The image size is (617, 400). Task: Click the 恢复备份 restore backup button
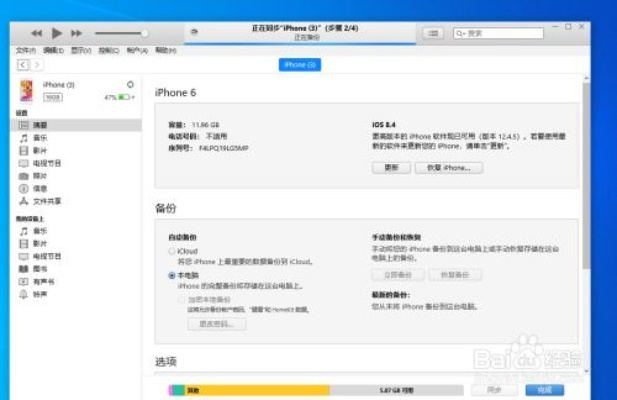point(454,275)
